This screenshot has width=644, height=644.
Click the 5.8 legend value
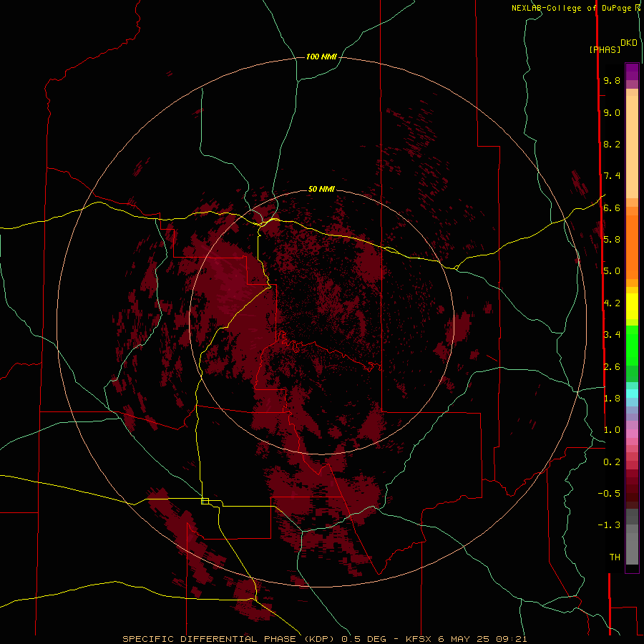click(x=612, y=239)
